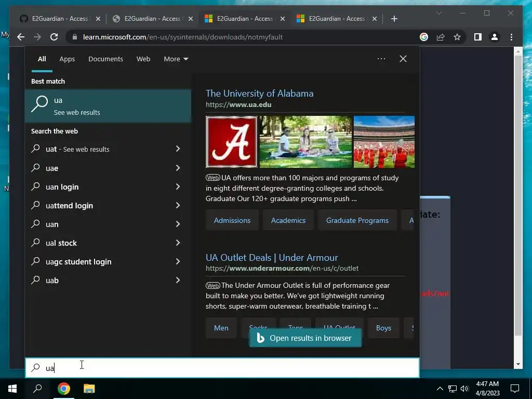Open the Chrome side panel icon
Image resolution: width=532 pixels, height=399 pixels.
pyautogui.click(x=478, y=37)
